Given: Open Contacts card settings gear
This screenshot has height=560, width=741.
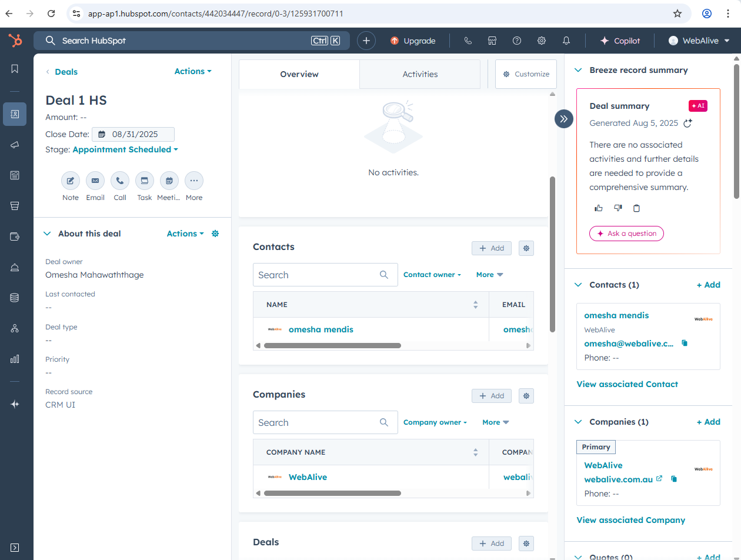Looking at the screenshot, I should 526,248.
